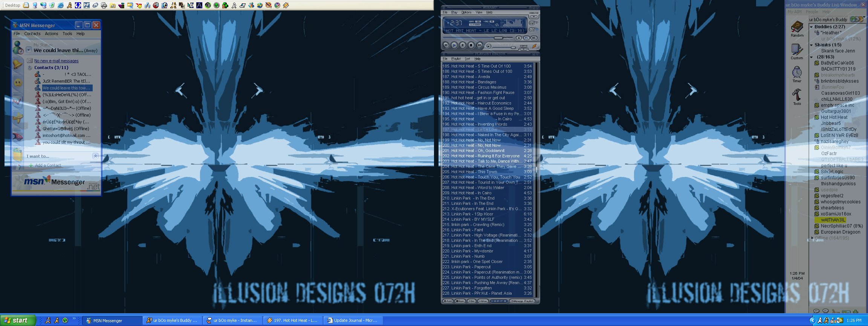
Task: Collapse AIM Buddies (2/27) group
Action: 811,27
